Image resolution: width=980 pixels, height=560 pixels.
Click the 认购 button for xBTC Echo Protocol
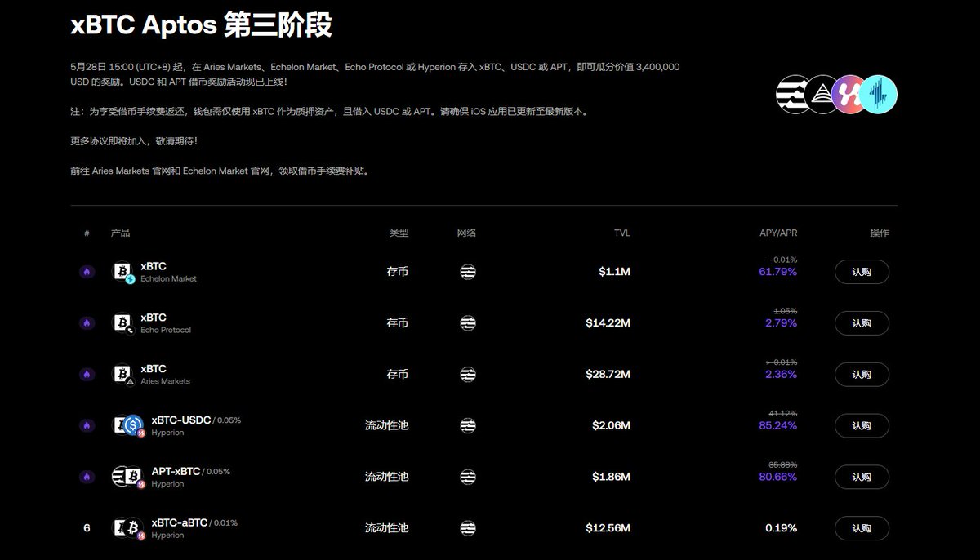point(862,323)
